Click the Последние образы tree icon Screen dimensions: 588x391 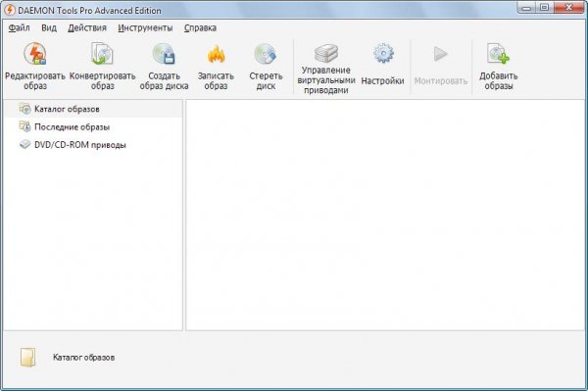tap(25, 126)
